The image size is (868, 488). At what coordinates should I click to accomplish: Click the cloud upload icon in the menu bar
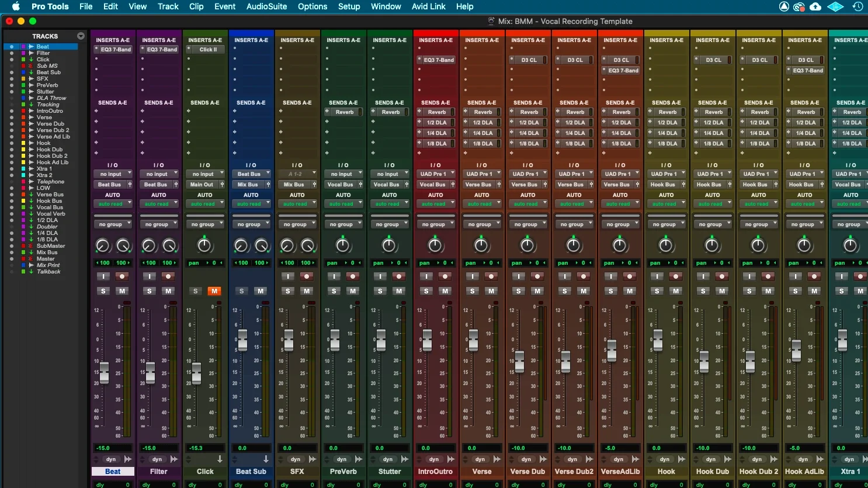[x=815, y=6]
